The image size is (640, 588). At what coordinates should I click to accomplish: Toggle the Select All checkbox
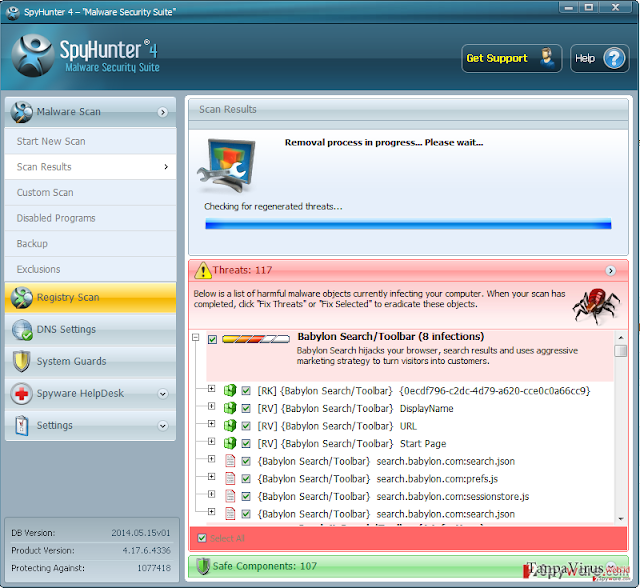202,538
